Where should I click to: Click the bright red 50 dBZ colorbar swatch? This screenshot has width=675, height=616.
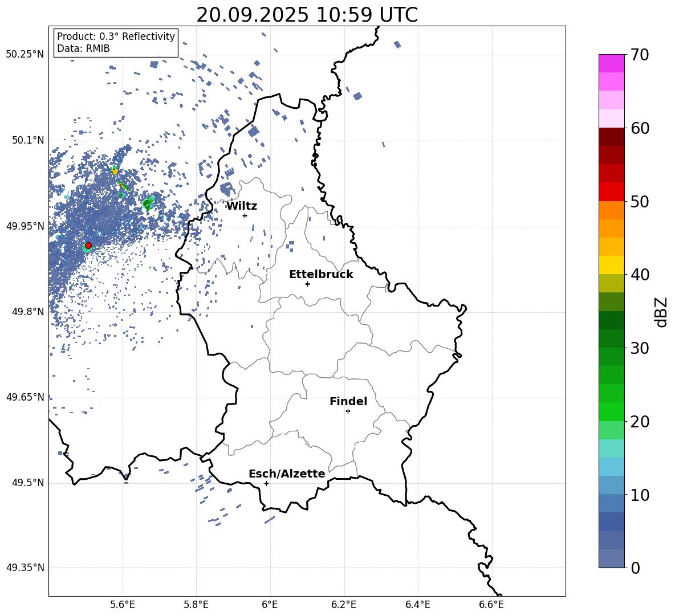(611, 192)
